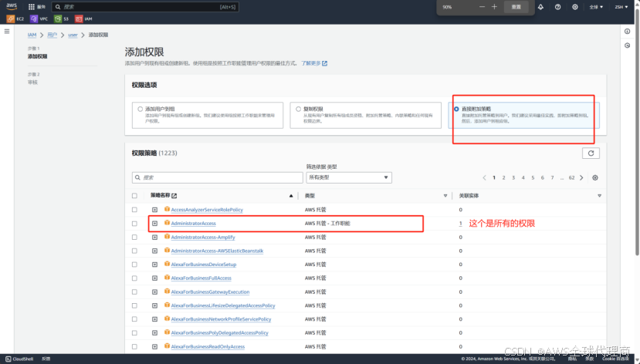Open CloudShell from footer
The height and width of the screenshot is (364, 640).
[19, 359]
